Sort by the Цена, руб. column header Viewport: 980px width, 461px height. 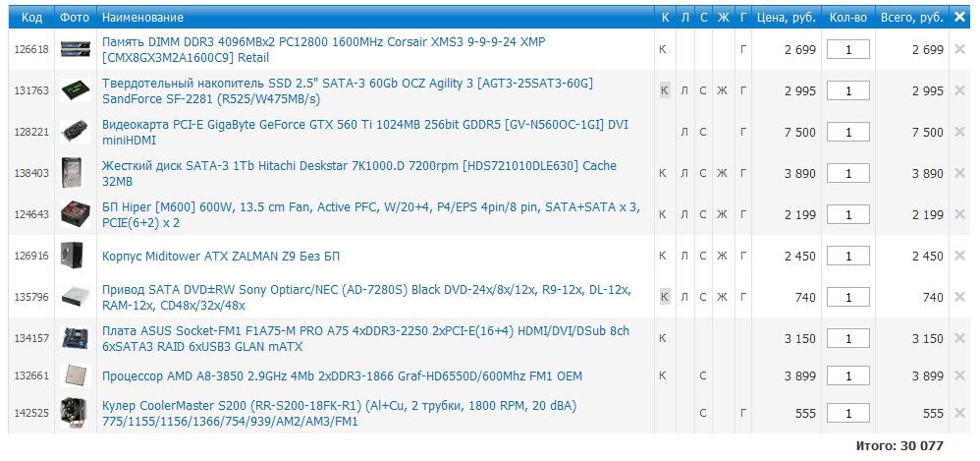point(787,18)
